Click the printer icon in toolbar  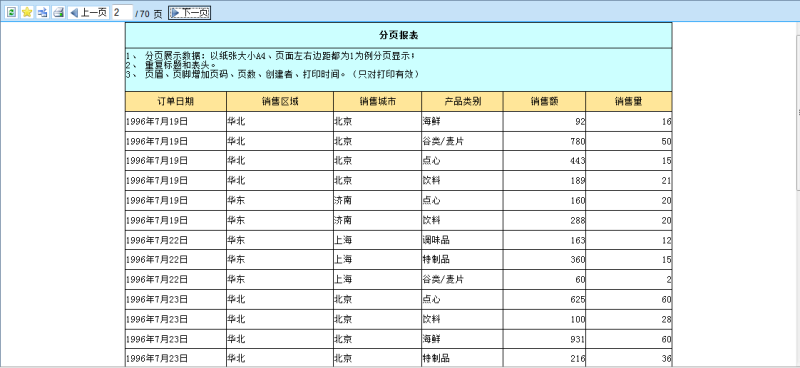pyautogui.click(x=59, y=12)
